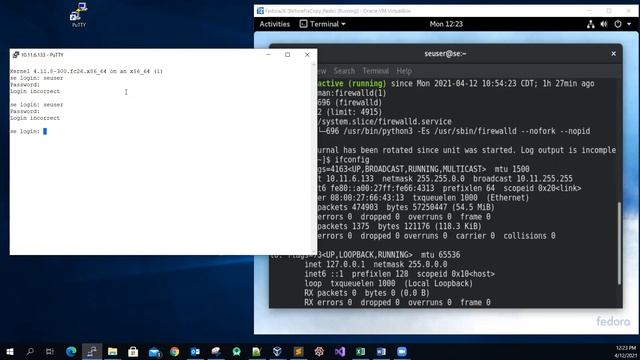The width and height of the screenshot is (640, 360).
Task: Open the Terminal menu in the terminal window
Action: [376, 71]
